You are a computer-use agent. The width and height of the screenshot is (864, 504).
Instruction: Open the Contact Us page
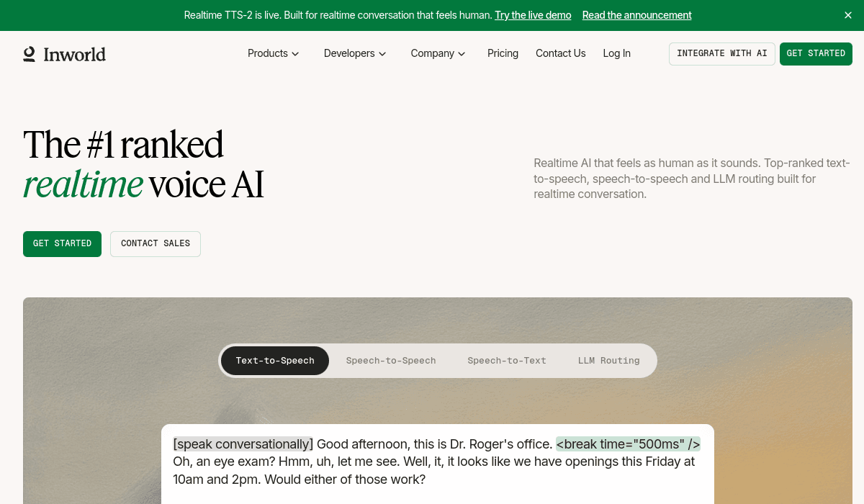point(561,53)
